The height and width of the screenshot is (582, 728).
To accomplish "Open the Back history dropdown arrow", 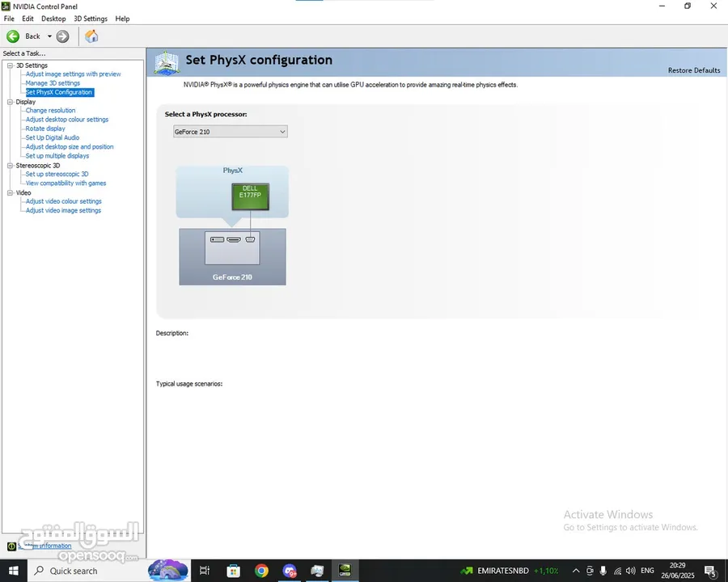I will point(49,36).
